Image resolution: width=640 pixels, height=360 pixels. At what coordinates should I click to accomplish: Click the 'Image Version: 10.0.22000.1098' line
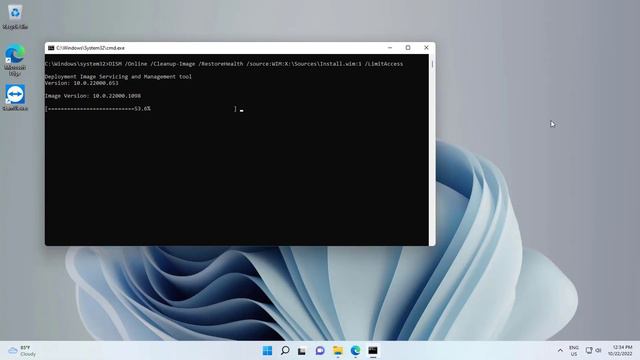[x=93, y=96]
